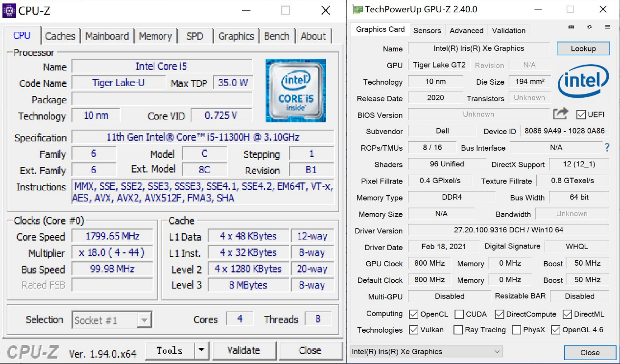Click the Driver Date value Feb 18, 2021
The height and width of the screenshot is (364, 620).
444,247
